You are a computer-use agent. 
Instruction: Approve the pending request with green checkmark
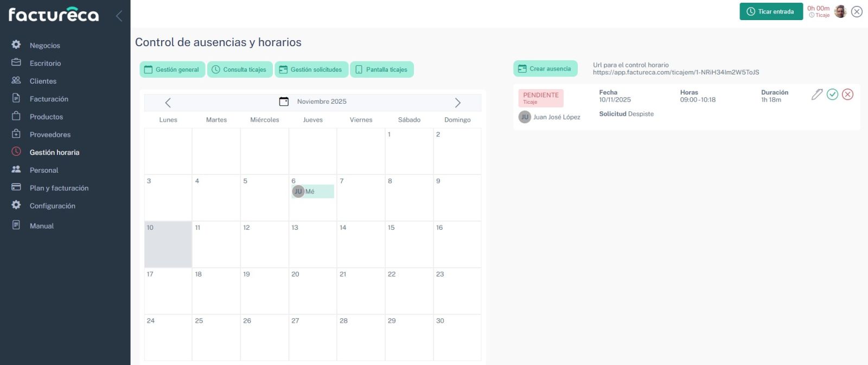832,95
